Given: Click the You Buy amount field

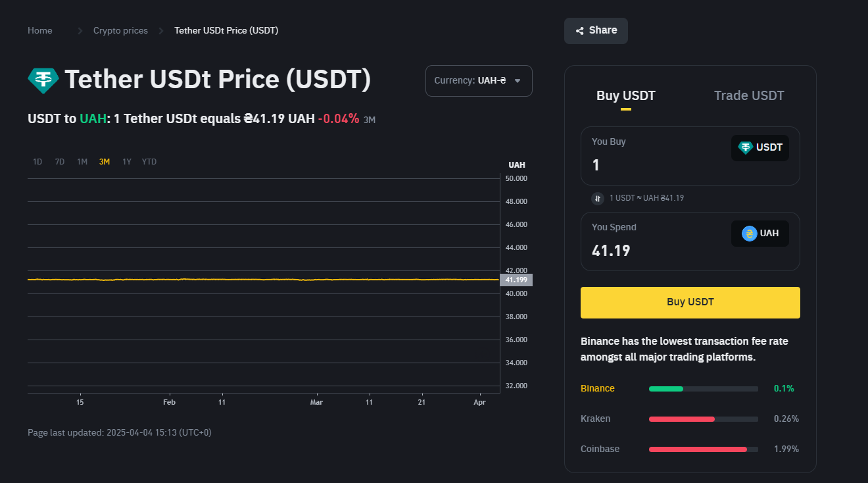Looking at the screenshot, I should (651, 165).
